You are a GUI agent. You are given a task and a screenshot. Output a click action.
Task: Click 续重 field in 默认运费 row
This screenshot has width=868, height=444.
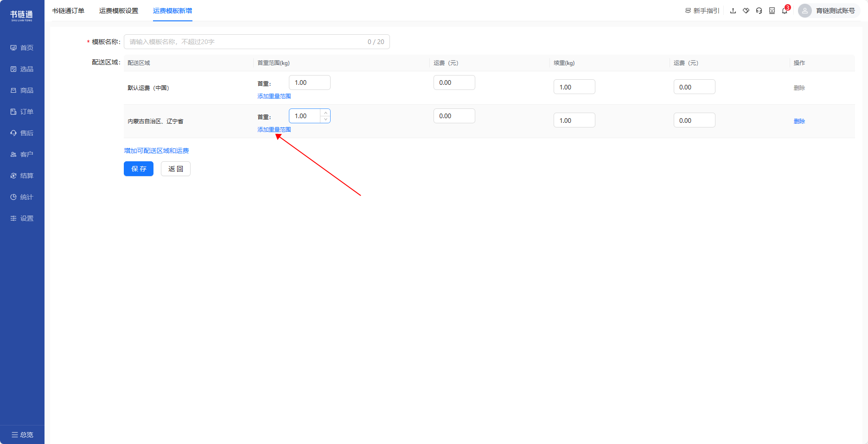[574, 87]
